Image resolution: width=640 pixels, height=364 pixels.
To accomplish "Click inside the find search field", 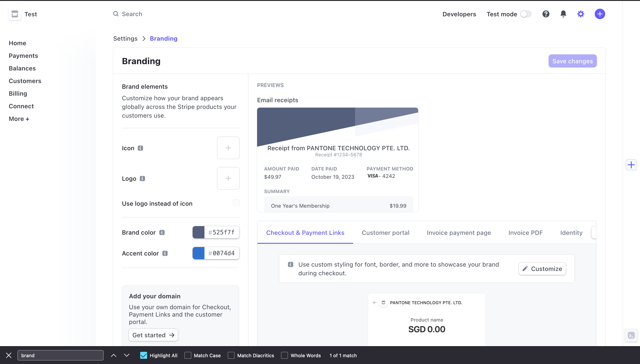I will (60, 355).
